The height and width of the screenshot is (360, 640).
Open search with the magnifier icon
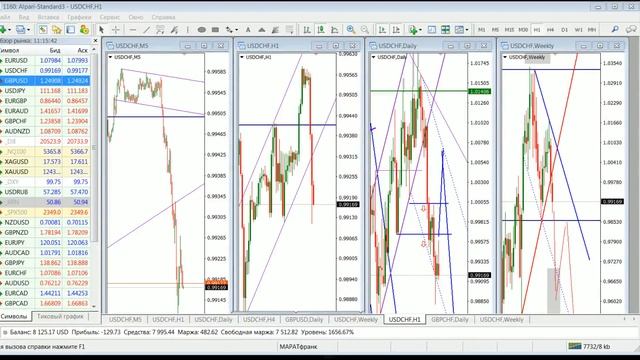coord(615,29)
